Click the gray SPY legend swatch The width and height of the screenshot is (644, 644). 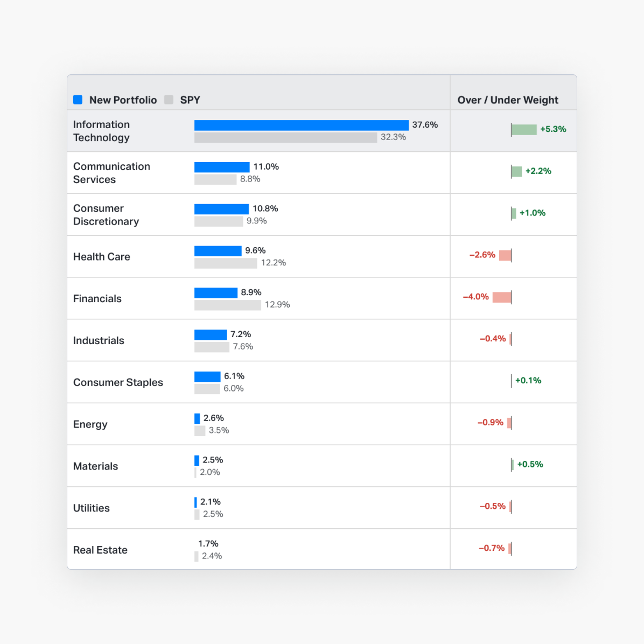[169, 100]
